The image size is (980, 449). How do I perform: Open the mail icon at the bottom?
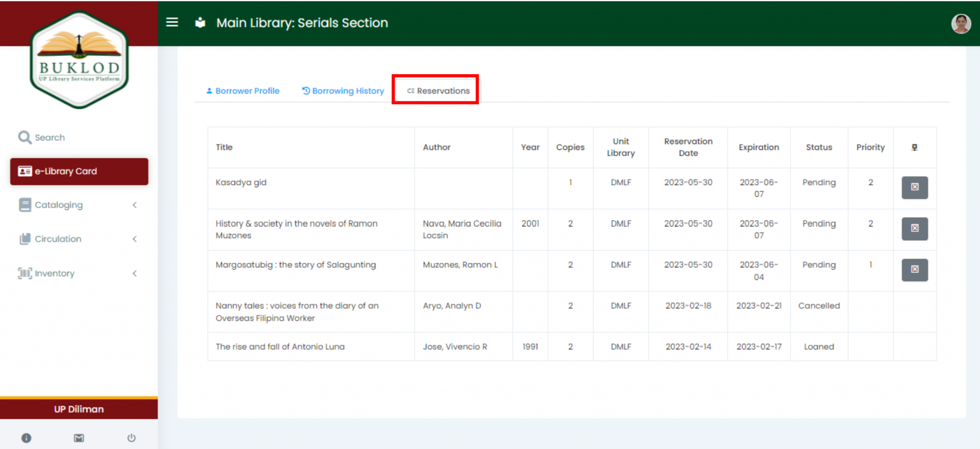[79, 437]
